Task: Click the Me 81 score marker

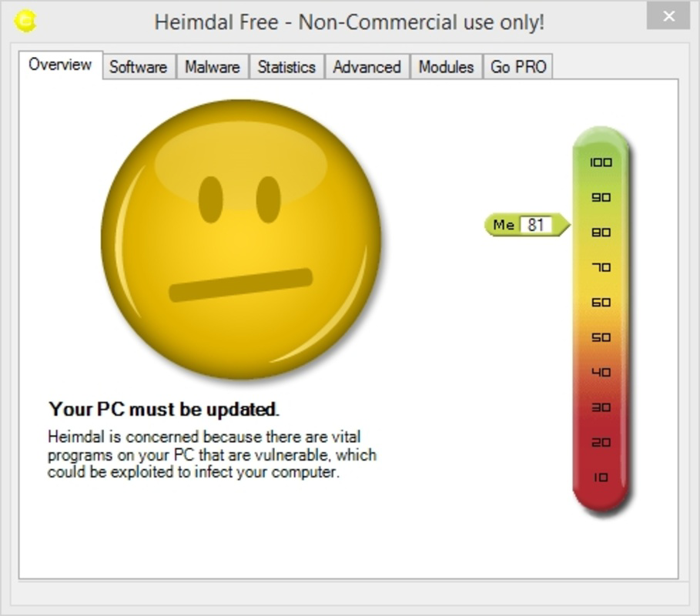Action: click(528, 225)
